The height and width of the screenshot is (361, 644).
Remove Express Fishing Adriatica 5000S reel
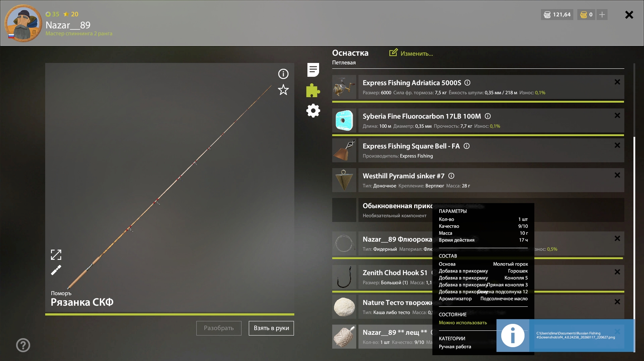[617, 82]
